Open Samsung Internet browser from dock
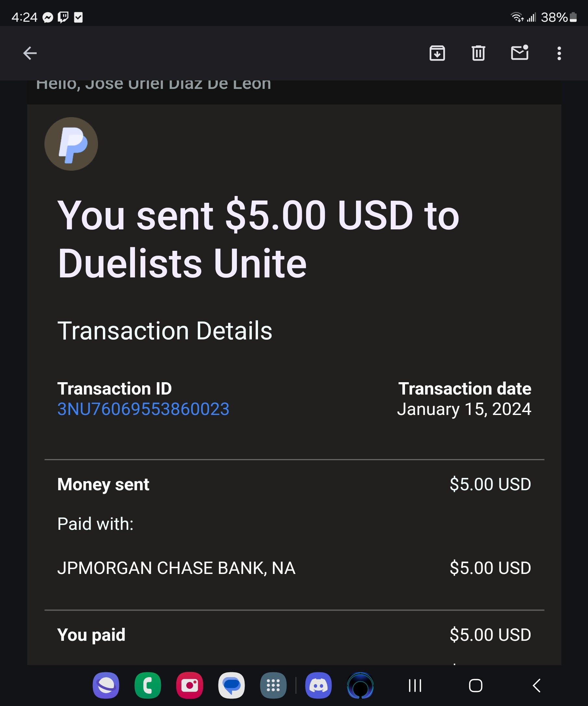 106,686
